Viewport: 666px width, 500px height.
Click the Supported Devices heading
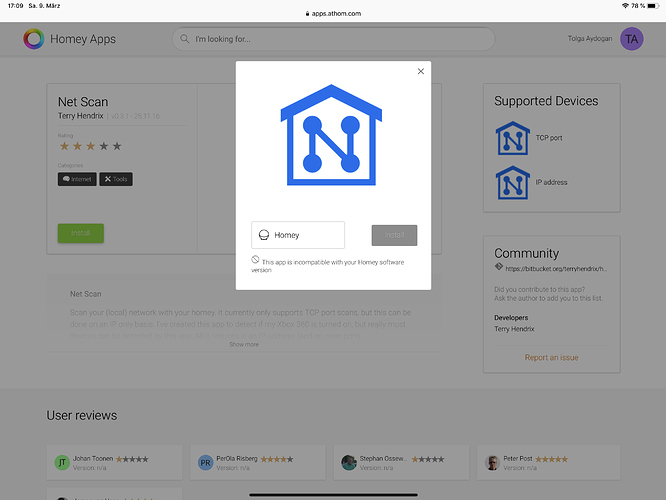[546, 101]
